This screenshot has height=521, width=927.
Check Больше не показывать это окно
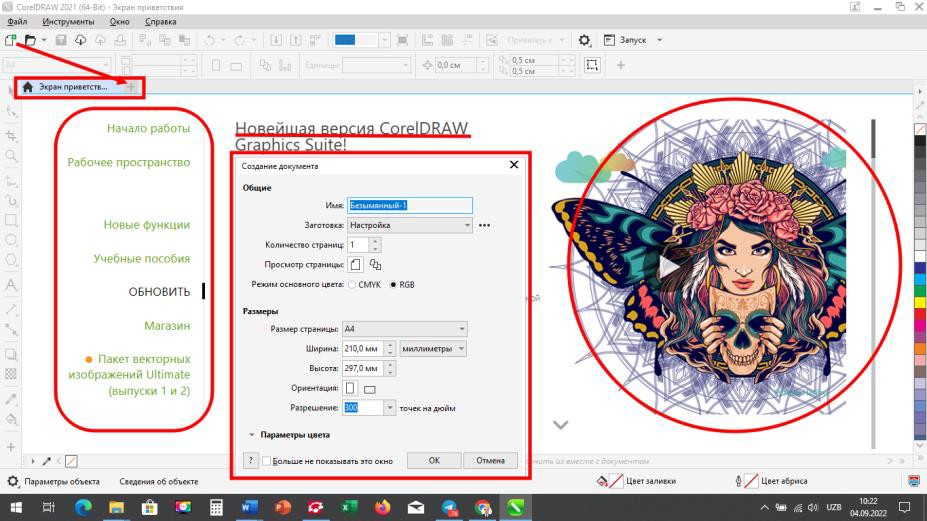coord(267,461)
